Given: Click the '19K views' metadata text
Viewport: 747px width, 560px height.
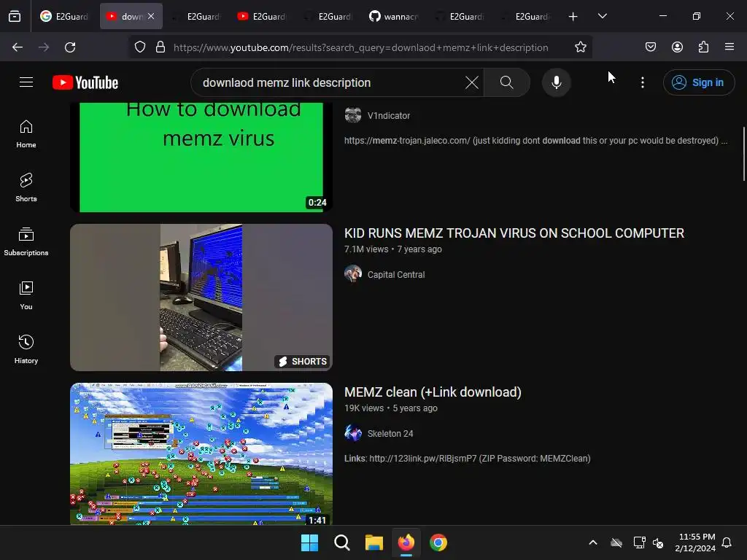Looking at the screenshot, I should (x=364, y=408).
